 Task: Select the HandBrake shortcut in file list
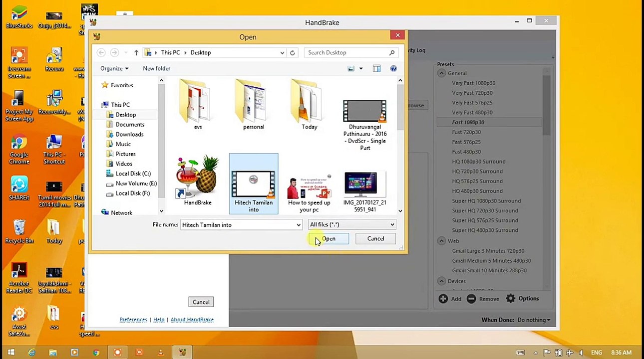click(198, 180)
